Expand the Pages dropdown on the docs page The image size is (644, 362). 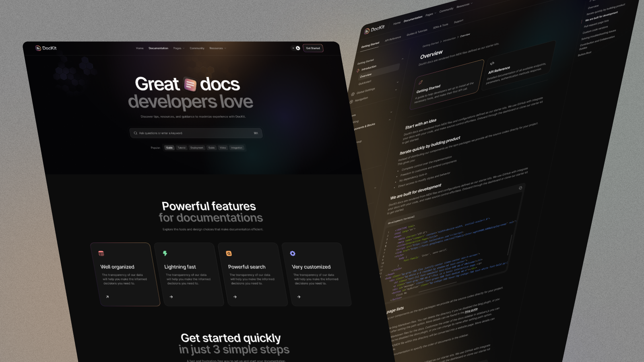coord(431,14)
